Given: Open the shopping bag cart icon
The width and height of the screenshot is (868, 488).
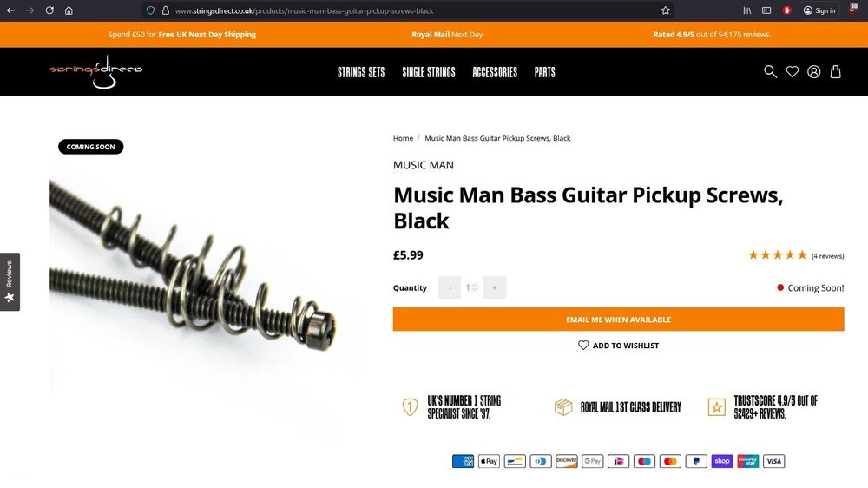Looking at the screenshot, I should tap(835, 71).
